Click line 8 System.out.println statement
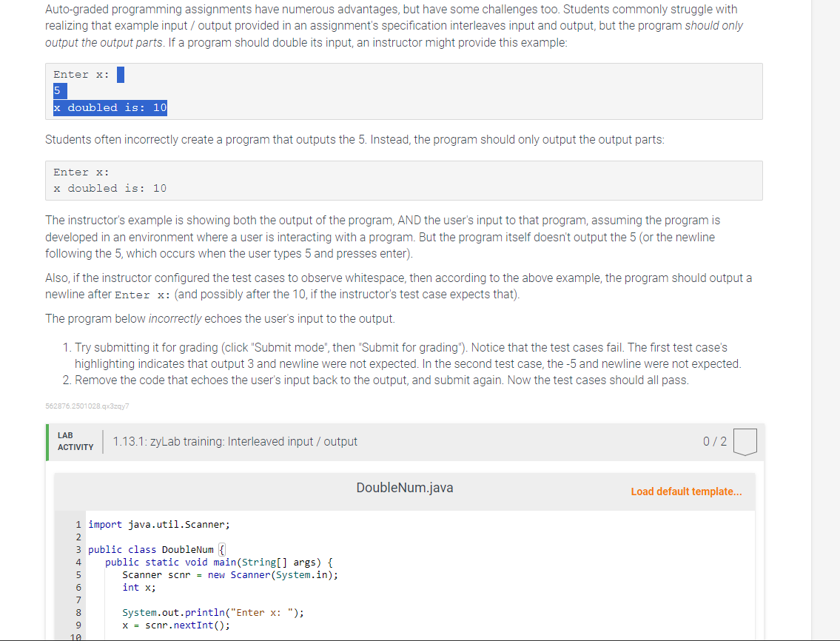This screenshot has width=840, height=641. coord(215,612)
